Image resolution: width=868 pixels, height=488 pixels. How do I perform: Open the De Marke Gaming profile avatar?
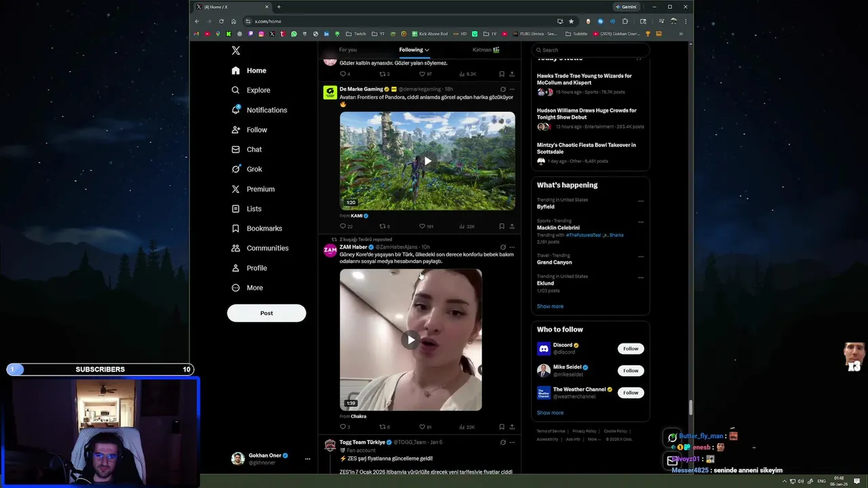(x=330, y=92)
